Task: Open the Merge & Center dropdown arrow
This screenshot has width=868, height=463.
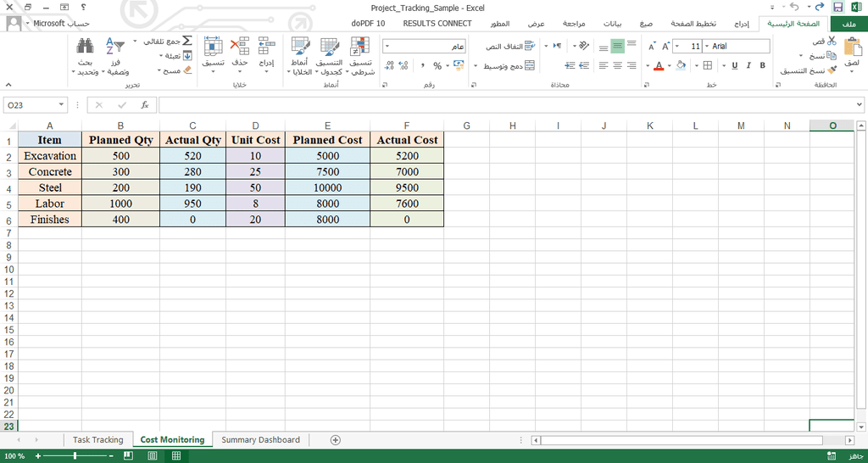Action: pyautogui.click(x=475, y=66)
